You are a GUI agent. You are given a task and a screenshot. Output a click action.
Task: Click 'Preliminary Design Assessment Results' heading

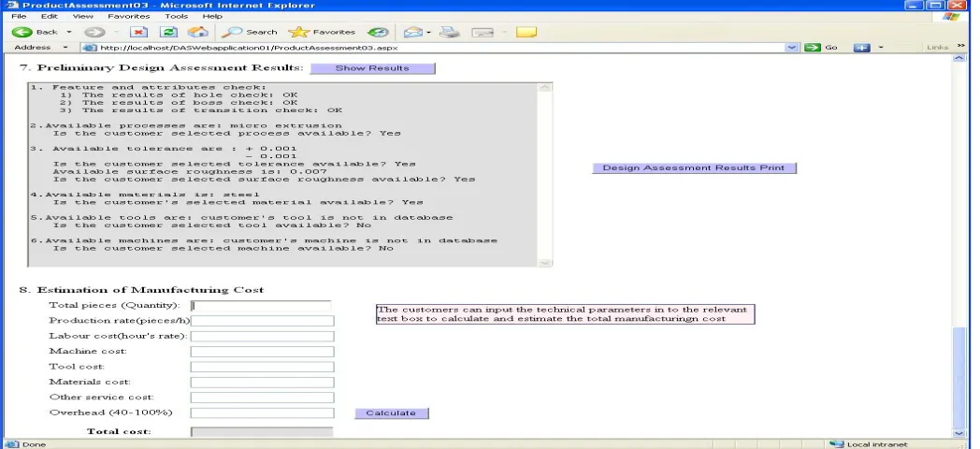pos(170,67)
